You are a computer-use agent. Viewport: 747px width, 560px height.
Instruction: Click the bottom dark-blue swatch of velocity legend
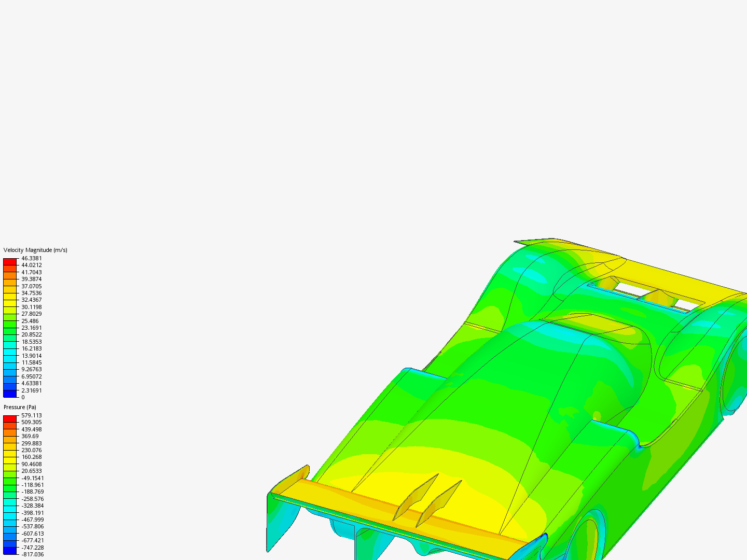[10, 394]
